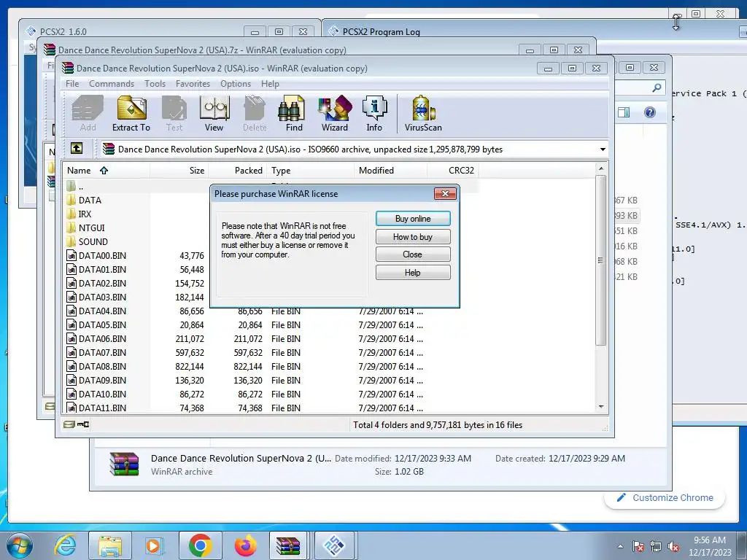
Task: Click the Buy online button
Action: [413, 219]
